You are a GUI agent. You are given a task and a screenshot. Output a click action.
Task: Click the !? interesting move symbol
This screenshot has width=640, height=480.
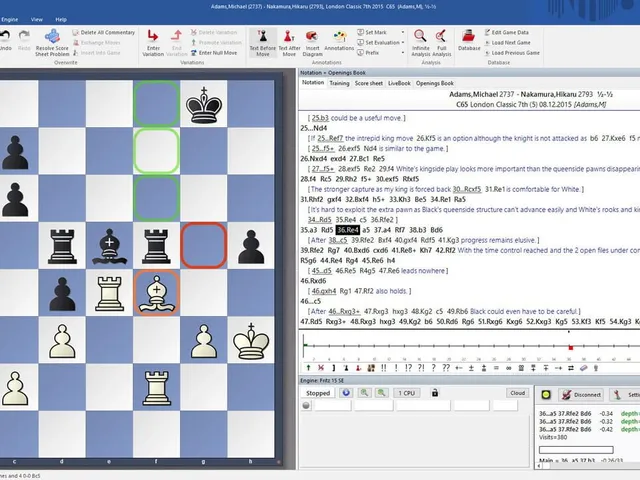click(x=408, y=368)
